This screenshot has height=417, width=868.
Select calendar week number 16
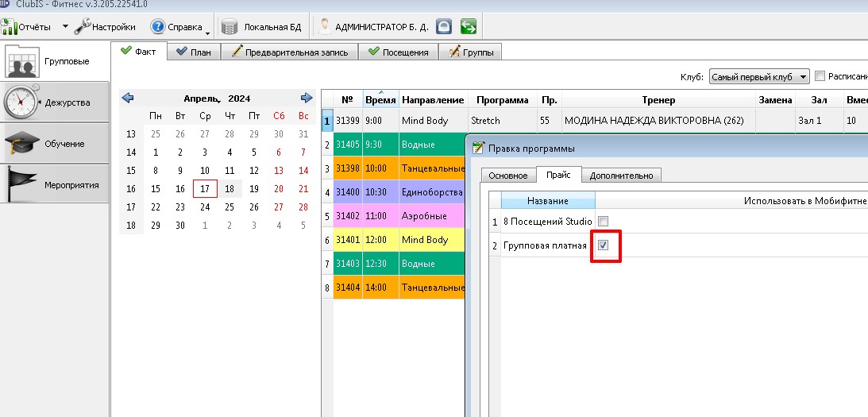point(131,189)
